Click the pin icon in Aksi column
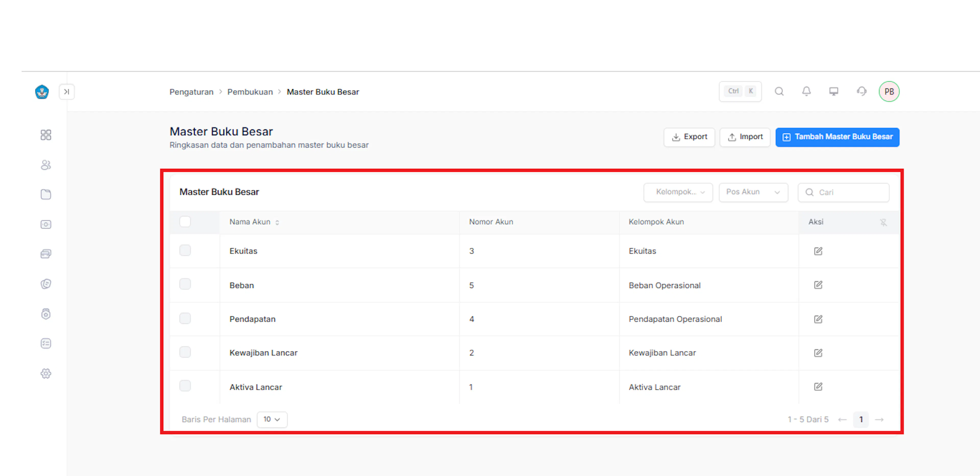The width and height of the screenshot is (980, 476). tap(883, 222)
